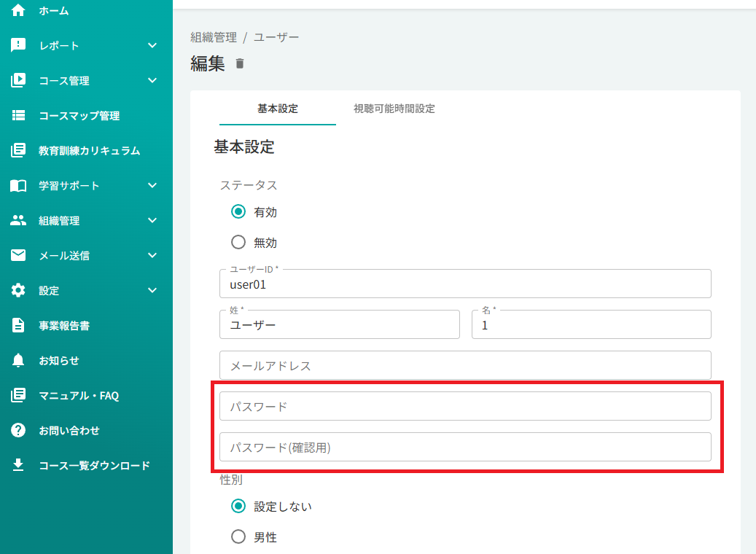Click the 組織管理 breadcrumb link
This screenshot has height=554, width=756.
214,37
